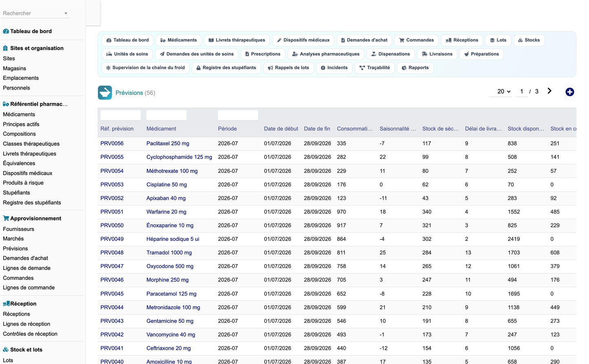Open Cyclophosphamide 125 mg medication
This screenshot has width=589, height=364.
(179, 157)
